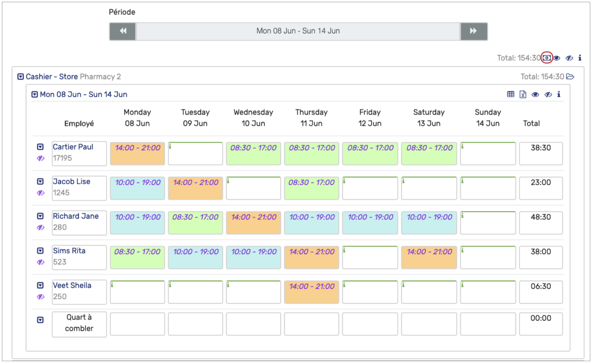The width and height of the screenshot is (594, 364).
Task: Open the Quart à combler row dropdown
Action: pos(40,320)
